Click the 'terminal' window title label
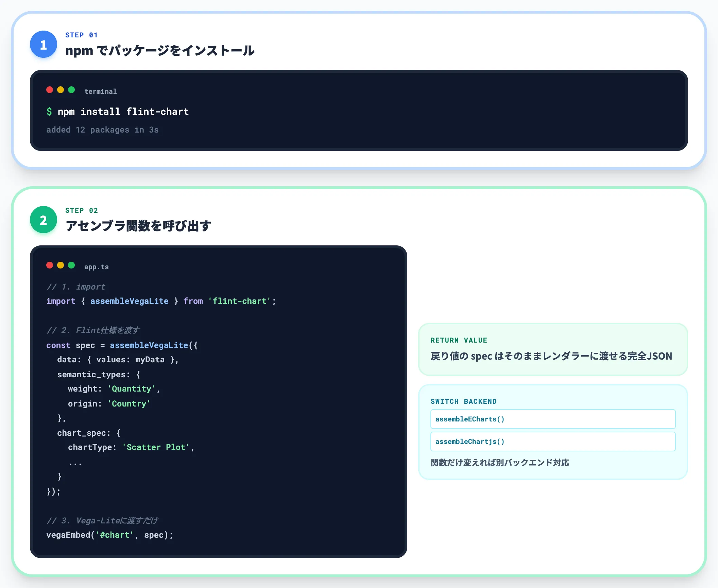This screenshot has height=588, width=718. (x=100, y=91)
